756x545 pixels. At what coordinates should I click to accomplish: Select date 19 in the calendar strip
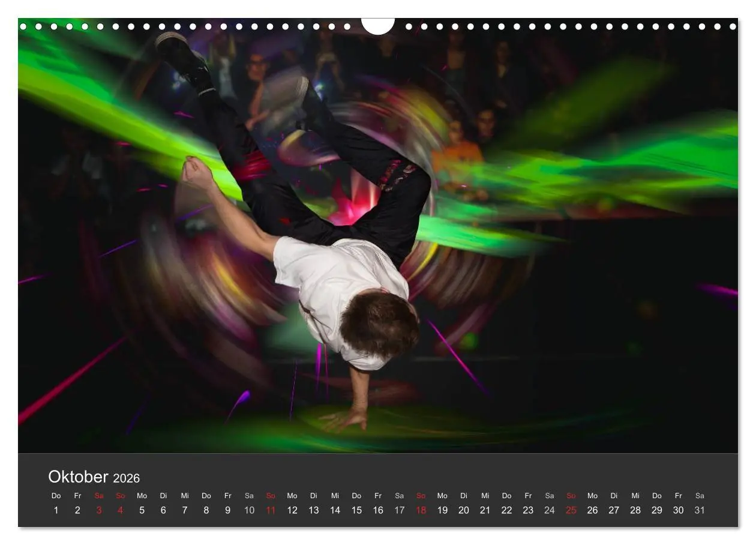[442, 510]
